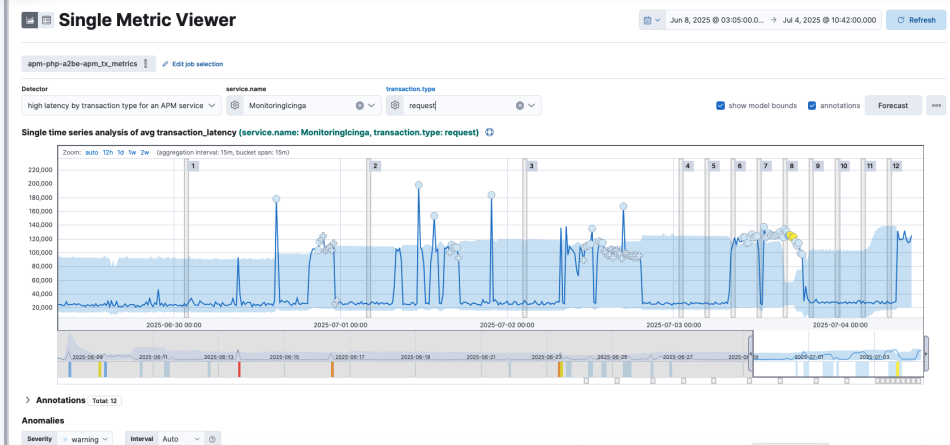Image resolution: width=950 pixels, height=445 pixels.
Task: Click the yellow anomaly marker on chart
Action: click(x=791, y=236)
